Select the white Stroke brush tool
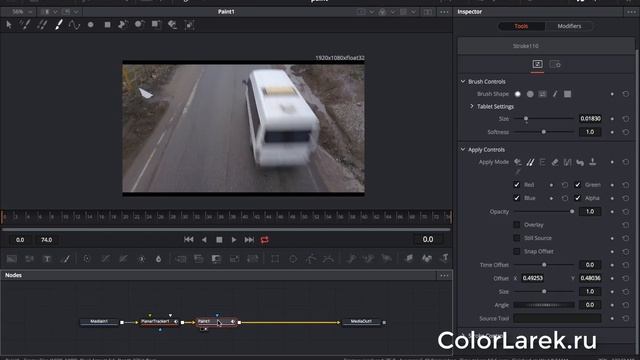The width and height of the screenshot is (640, 360). click(59, 25)
